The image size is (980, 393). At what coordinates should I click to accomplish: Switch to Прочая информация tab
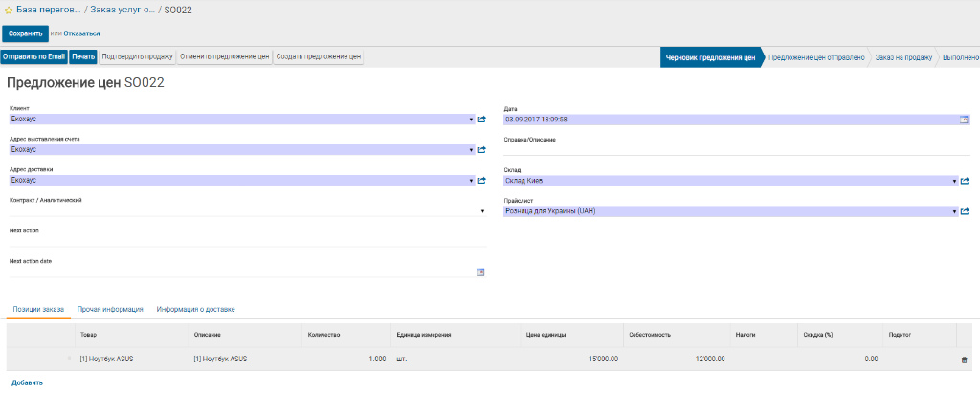[x=111, y=309]
